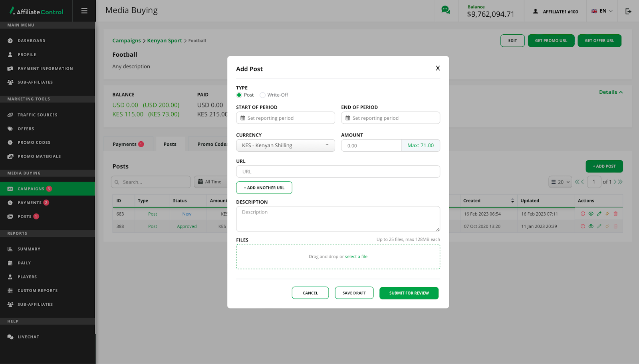Click the Submit for Review button
639x364 pixels.
[x=409, y=293]
